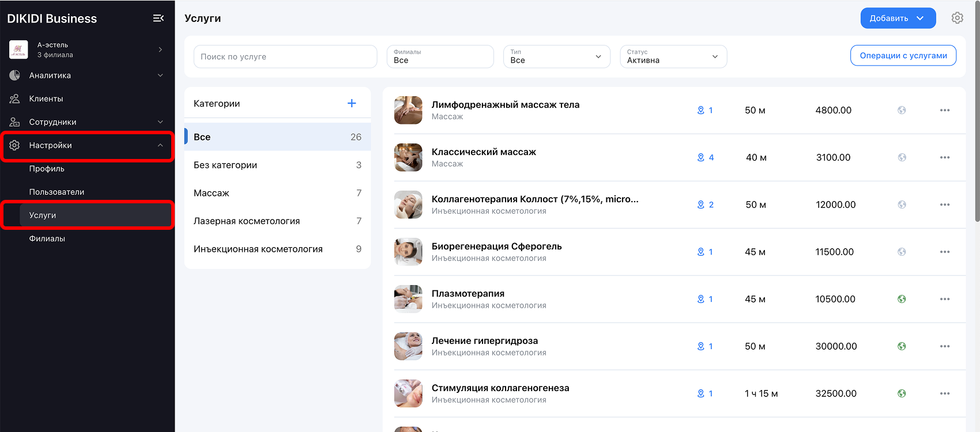The width and height of the screenshot is (980, 432).
Task: Collapse the Настройки submenu chevron
Action: point(160,145)
